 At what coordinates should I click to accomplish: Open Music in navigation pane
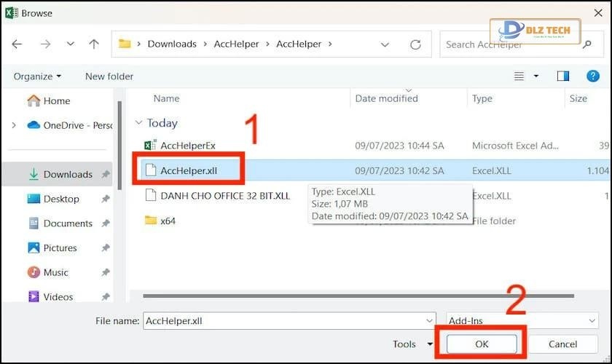(x=55, y=273)
